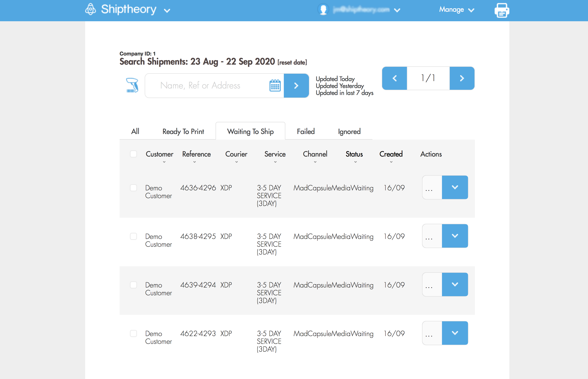The width and height of the screenshot is (588, 379).
Task: Click the barcode scanner icon
Action: point(132,85)
